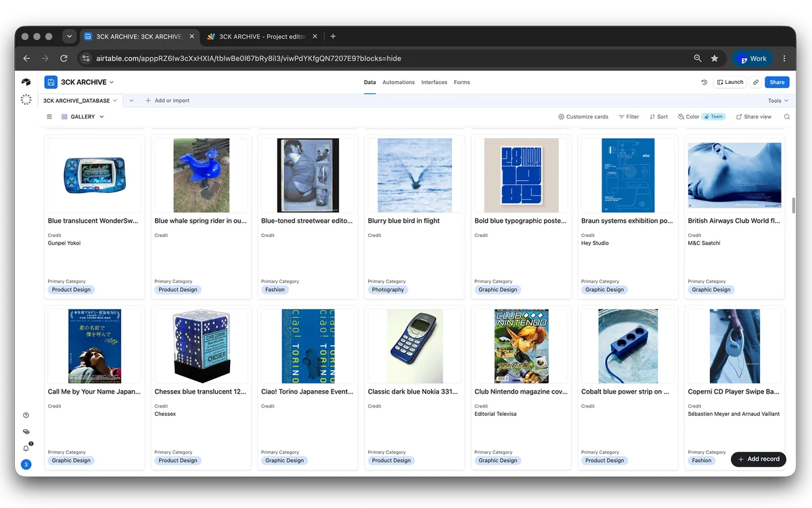Click the Photography category tag
The width and height of the screenshot is (812, 508).
[x=388, y=289]
